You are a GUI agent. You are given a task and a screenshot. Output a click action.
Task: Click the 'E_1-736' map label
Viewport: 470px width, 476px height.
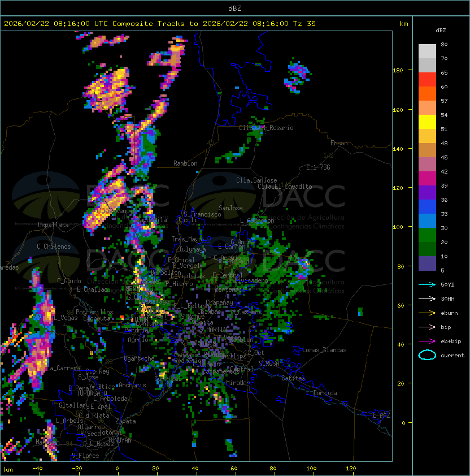318,167
